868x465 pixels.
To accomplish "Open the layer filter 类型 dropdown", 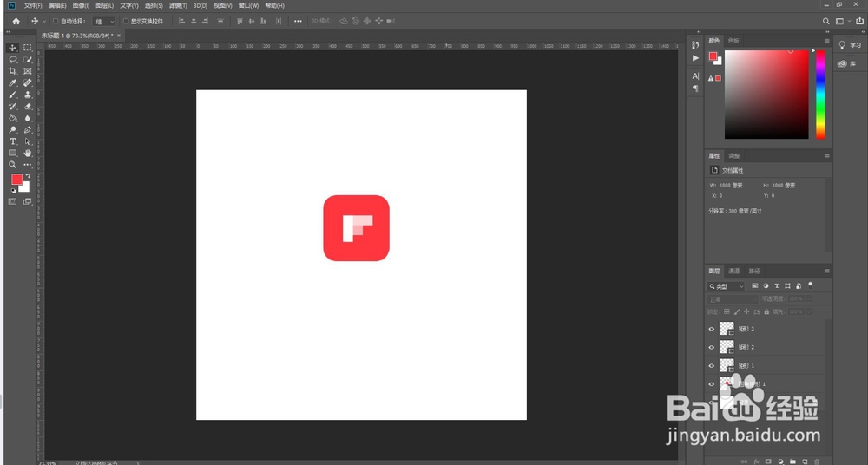I will (x=727, y=286).
